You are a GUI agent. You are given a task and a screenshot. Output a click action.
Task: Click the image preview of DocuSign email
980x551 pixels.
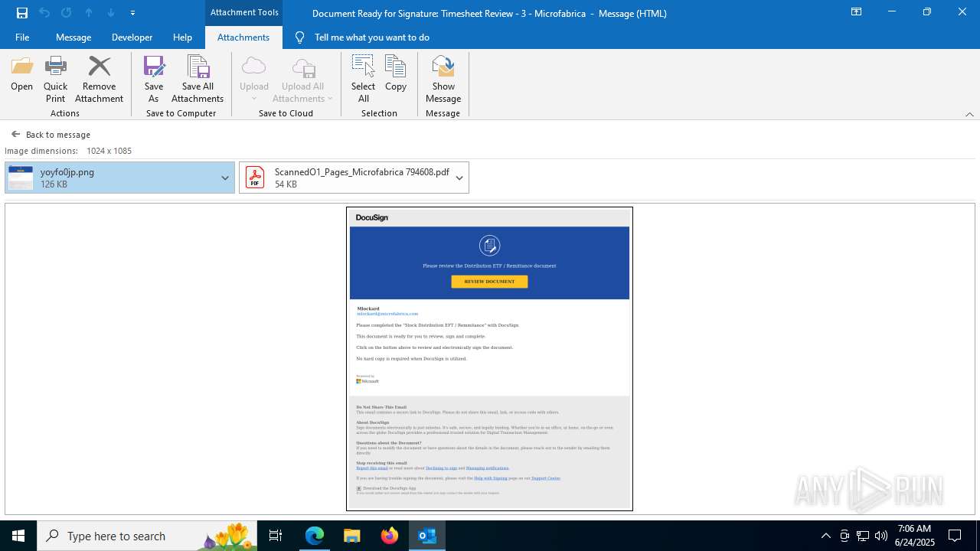pos(489,358)
